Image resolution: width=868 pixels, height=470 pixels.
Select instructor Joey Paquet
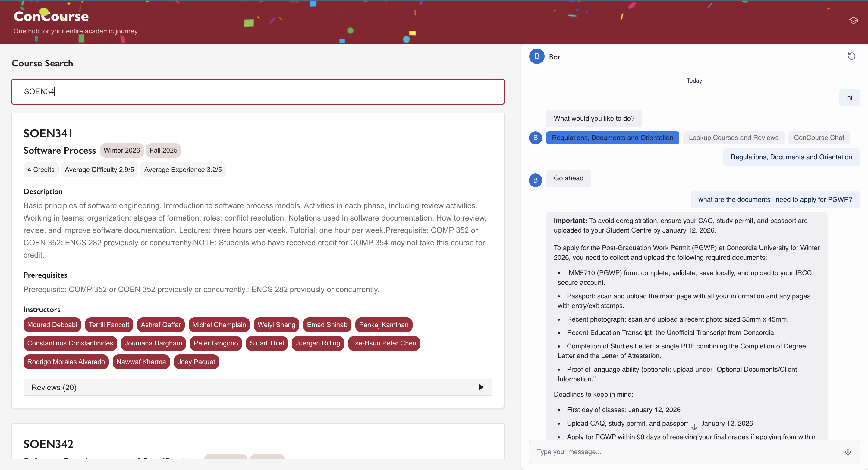pyautogui.click(x=196, y=362)
